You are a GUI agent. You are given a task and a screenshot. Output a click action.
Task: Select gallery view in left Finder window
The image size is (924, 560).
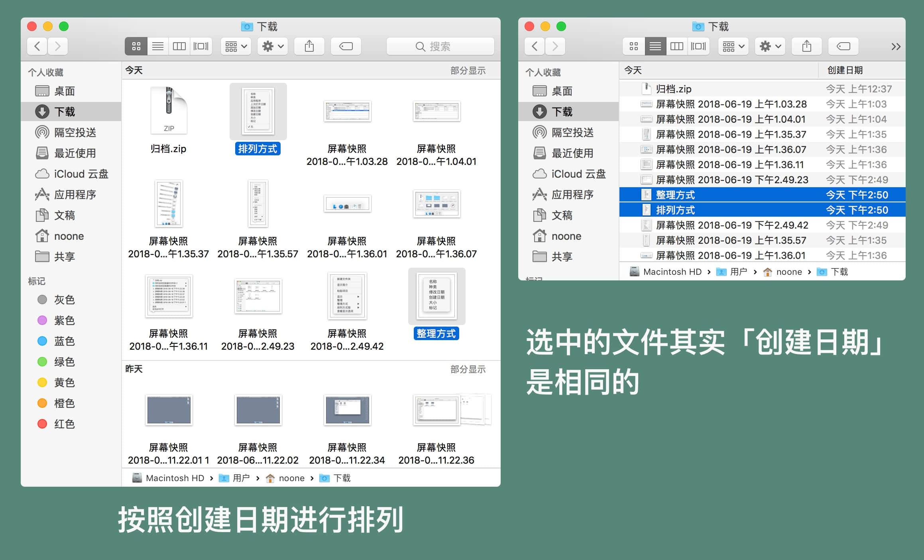click(201, 47)
